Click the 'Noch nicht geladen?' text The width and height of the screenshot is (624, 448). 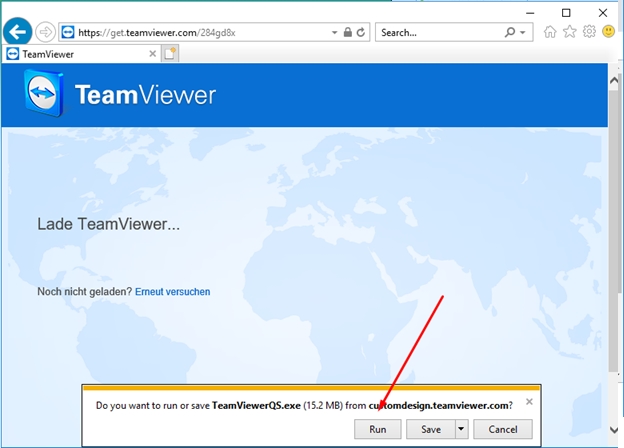click(84, 292)
